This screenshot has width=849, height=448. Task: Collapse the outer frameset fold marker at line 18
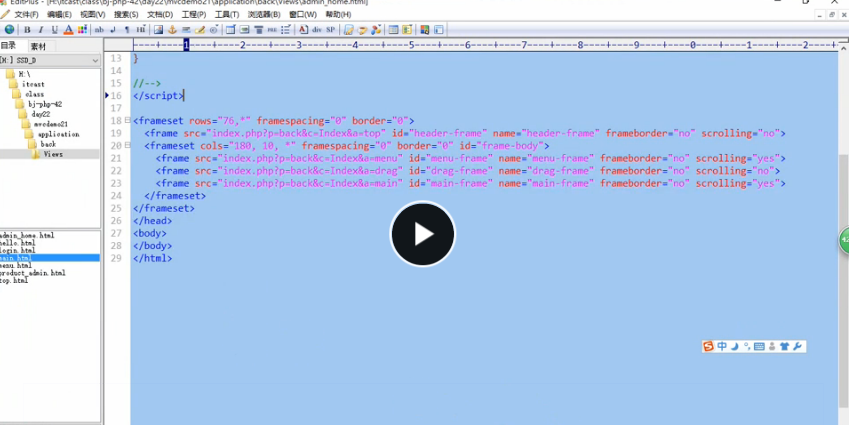[x=128, y=120]
